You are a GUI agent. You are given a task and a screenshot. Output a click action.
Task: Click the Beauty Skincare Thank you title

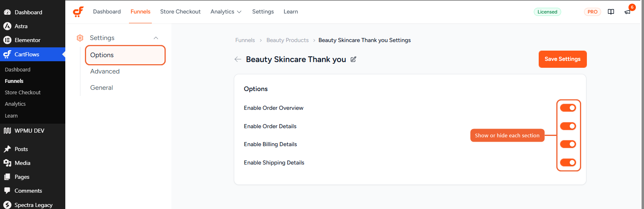point(296,59)
